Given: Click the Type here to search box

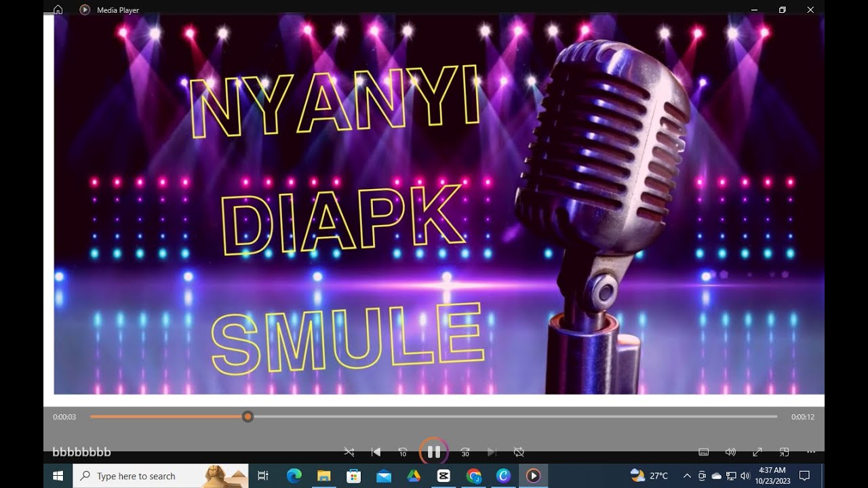Looking at the screenshot, I should [160, 476].
